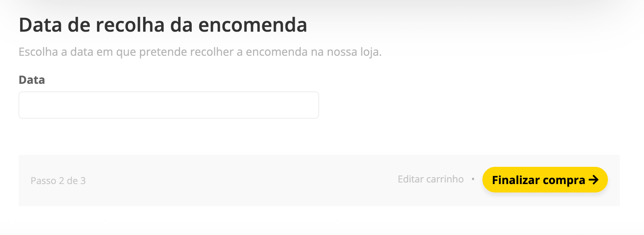
Task: Click the number 3 in the step counter
Action: pos(83,181)
